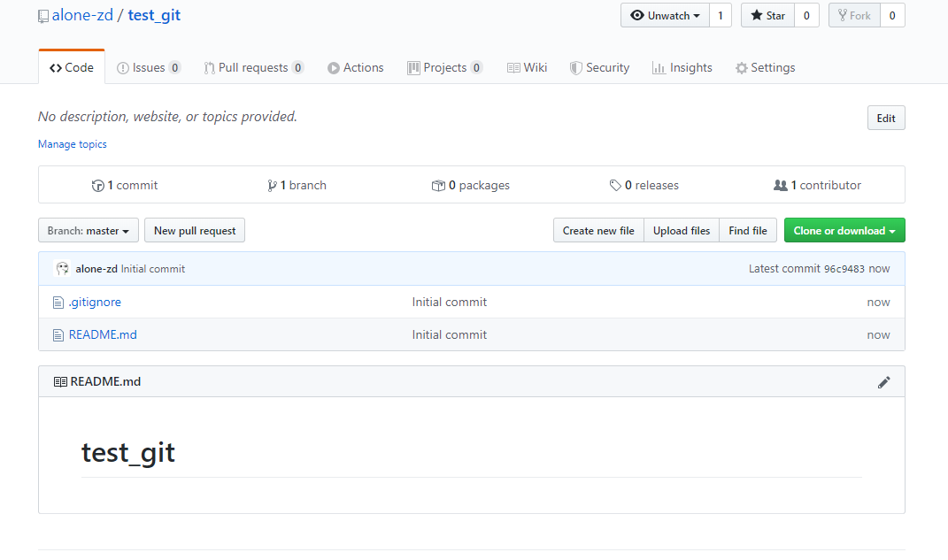
Task: Go to the Security tab
Action: pos(600,67)
